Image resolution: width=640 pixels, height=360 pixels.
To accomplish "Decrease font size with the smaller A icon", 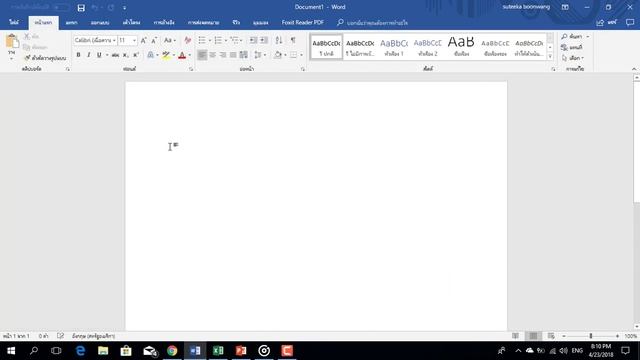I will [x=154, y=40].
